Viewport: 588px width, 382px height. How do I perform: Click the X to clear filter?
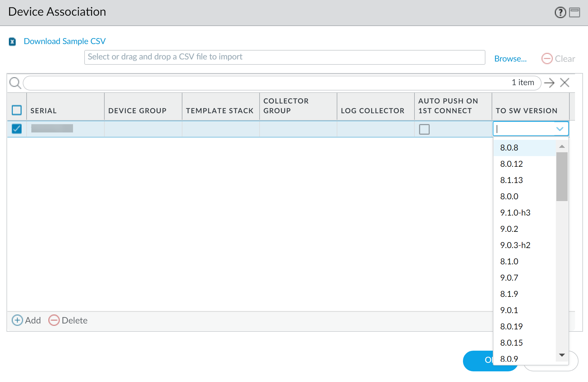tap(564, 83)
